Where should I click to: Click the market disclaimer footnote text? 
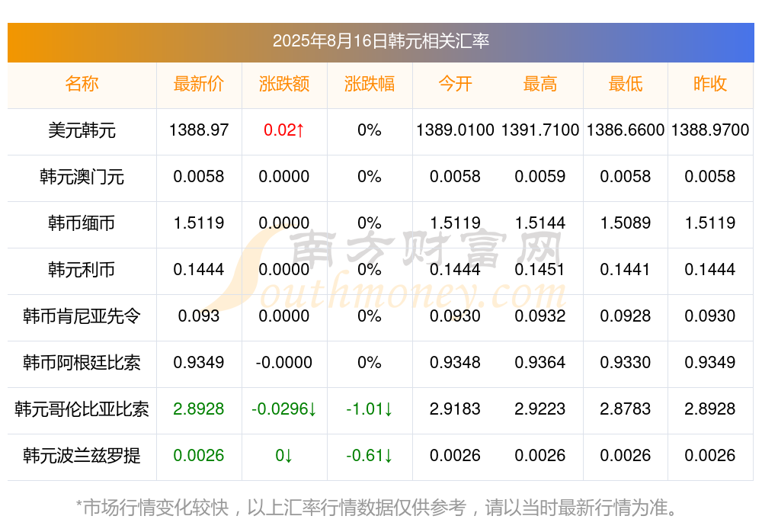[377, 508]
